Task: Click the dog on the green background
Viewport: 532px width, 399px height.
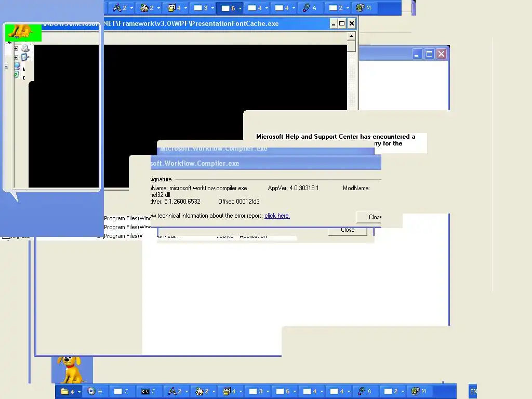Action: 21,32
